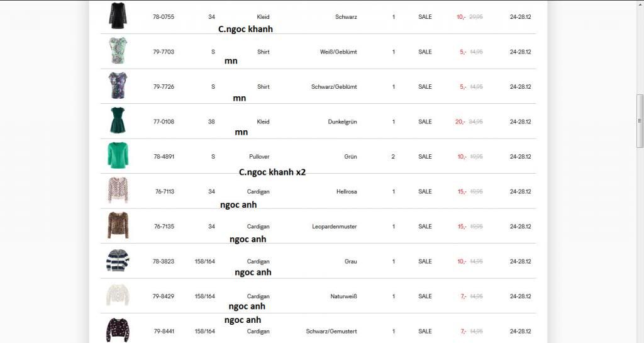Click the black dress product thumbnail
The width and height of the screenshot is (644, 343).
[118, 16]
